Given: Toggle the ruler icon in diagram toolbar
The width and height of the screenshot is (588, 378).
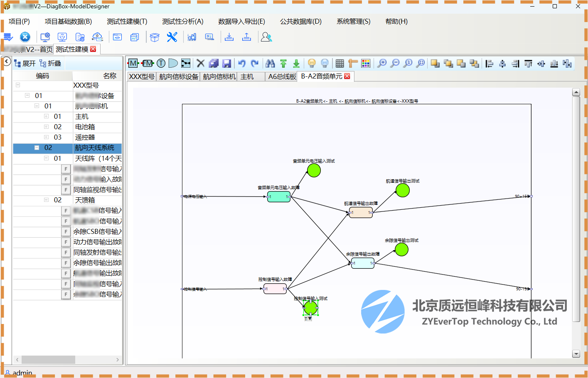Looking at the screenshot, I should point(353,63).
